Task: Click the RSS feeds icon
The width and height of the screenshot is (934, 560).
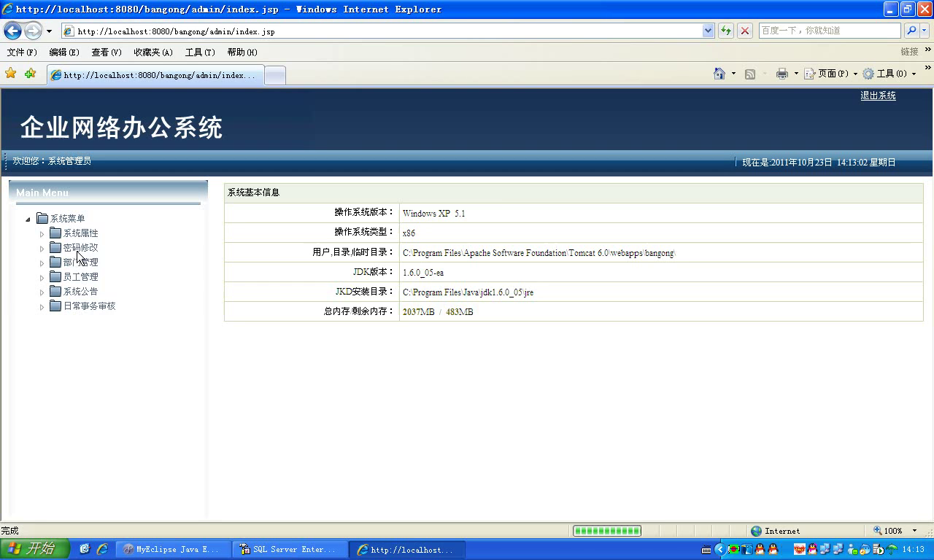Action: (750, 74)
